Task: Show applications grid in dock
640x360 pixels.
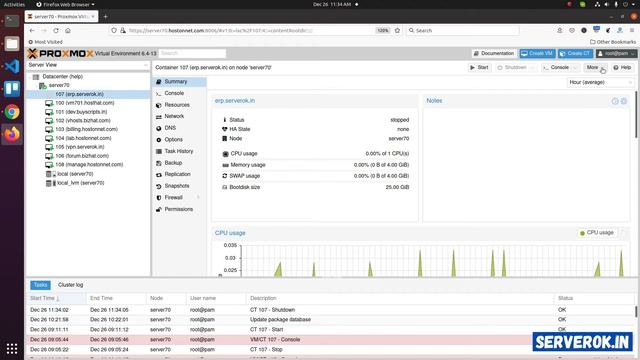Action: 11,348
